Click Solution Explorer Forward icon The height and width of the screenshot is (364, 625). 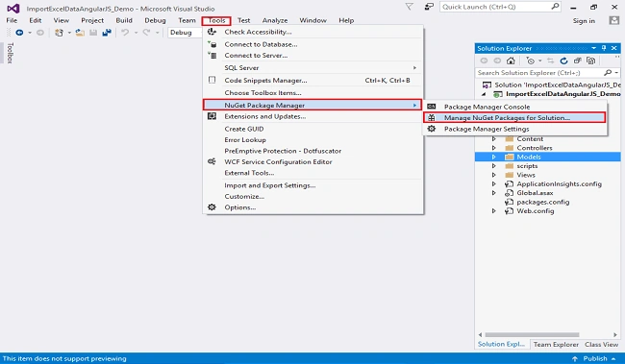pyautogui.click(x=497, y=61)
